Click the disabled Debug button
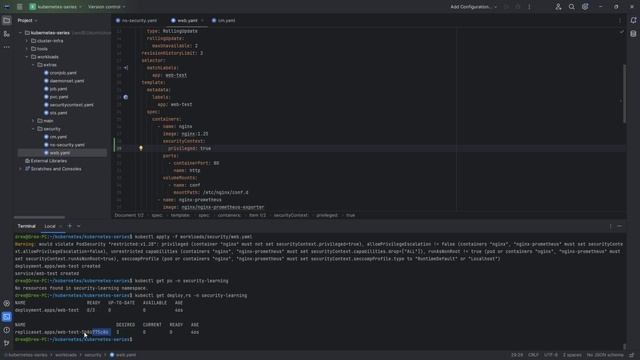 (518, 7)
